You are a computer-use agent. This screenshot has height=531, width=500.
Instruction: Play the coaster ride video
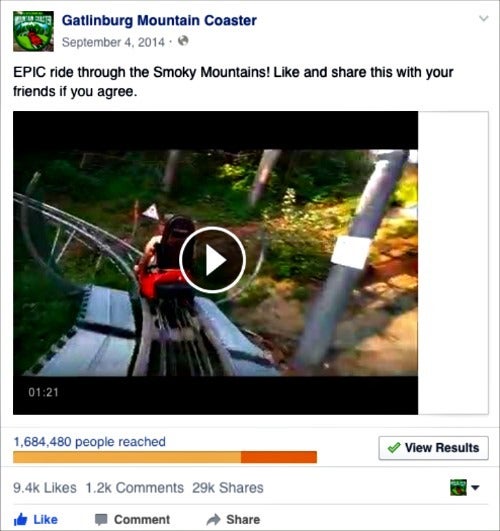point(212,260)
